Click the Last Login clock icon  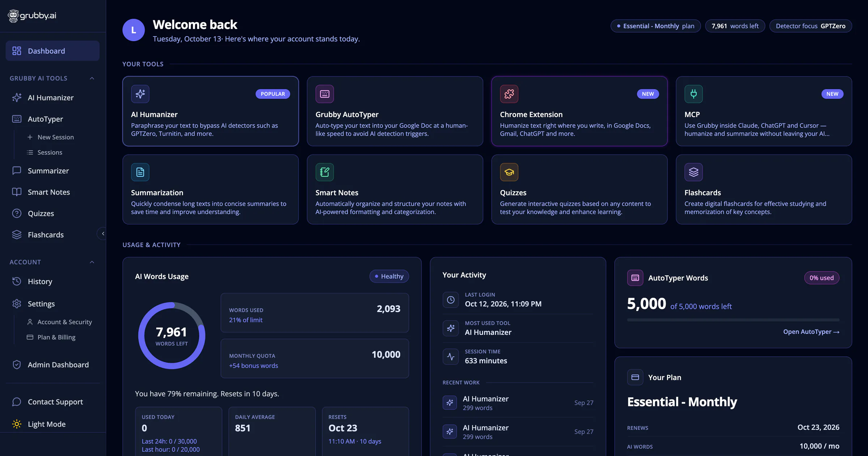pyautogui.click(x=451, y=300)
